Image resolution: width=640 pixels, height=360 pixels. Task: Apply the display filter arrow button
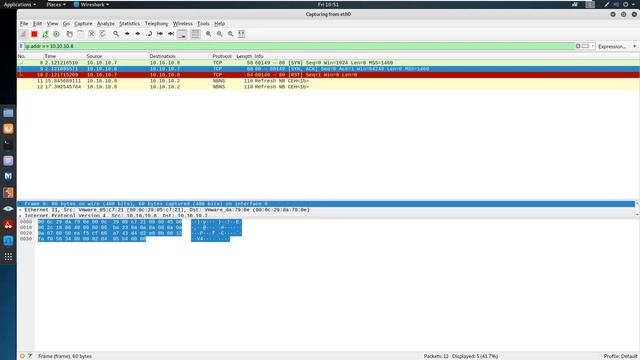[x=586, y=46]
